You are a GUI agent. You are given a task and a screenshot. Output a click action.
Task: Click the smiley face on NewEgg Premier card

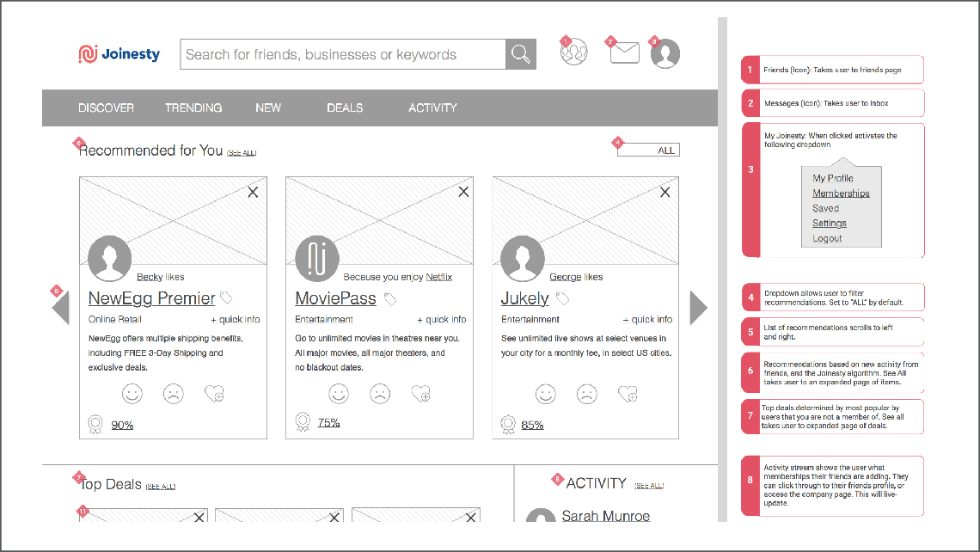[132, 394]
